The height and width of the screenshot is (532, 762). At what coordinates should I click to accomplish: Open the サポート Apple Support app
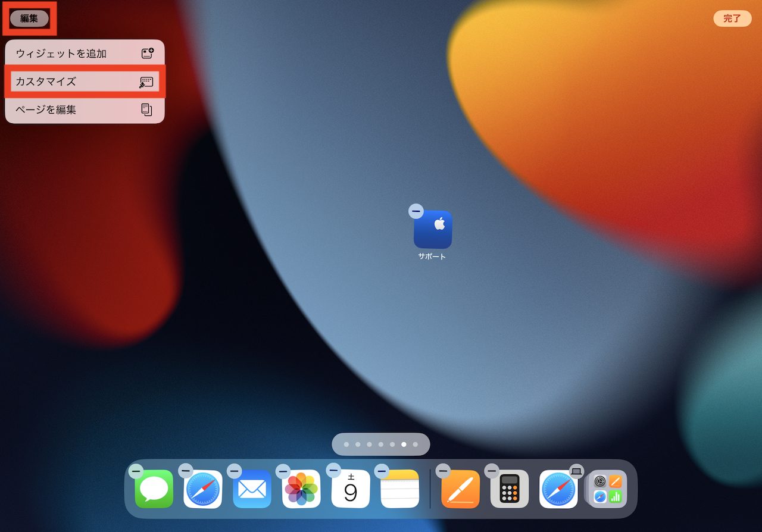pos(433,230)
